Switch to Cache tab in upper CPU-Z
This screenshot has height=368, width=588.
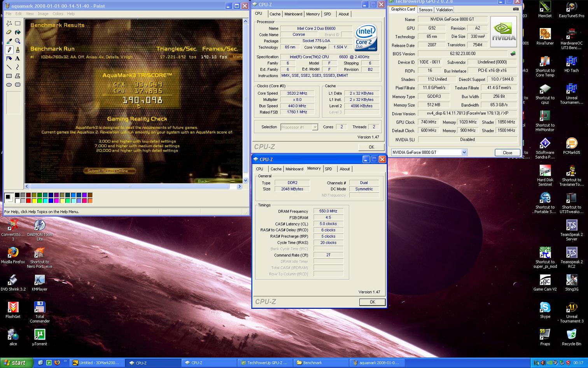275,14
